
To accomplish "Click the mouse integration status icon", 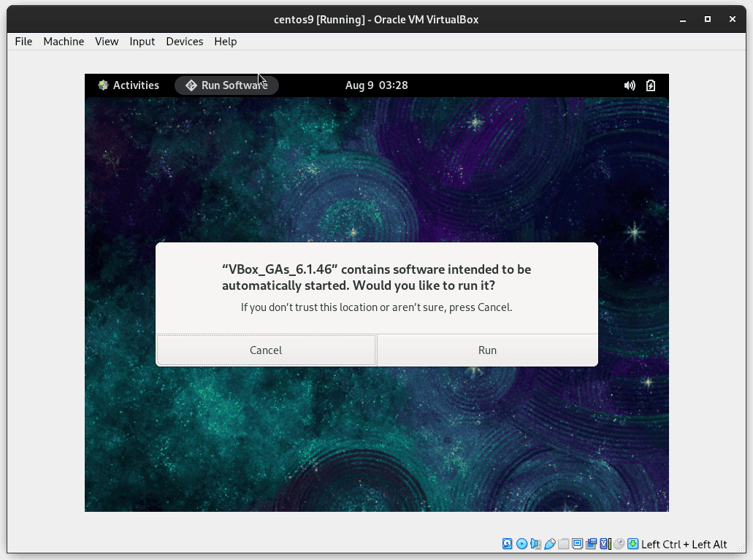I will (x=619, y=544).
